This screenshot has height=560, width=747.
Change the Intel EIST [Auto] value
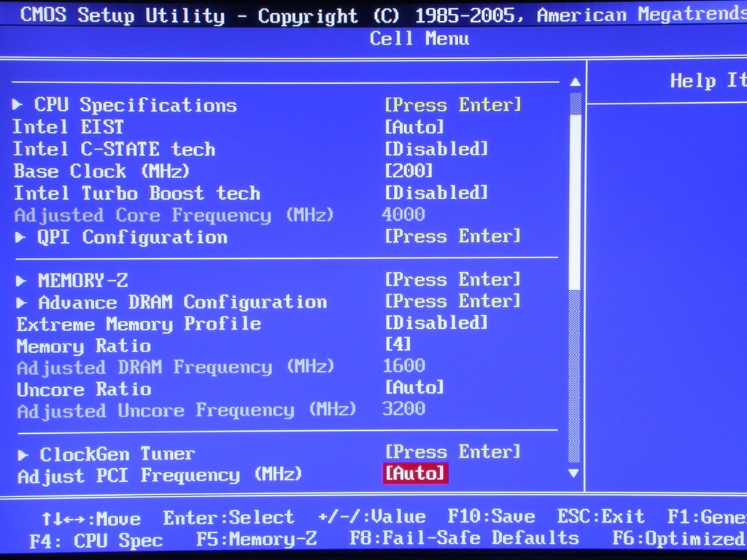(414, 127)
